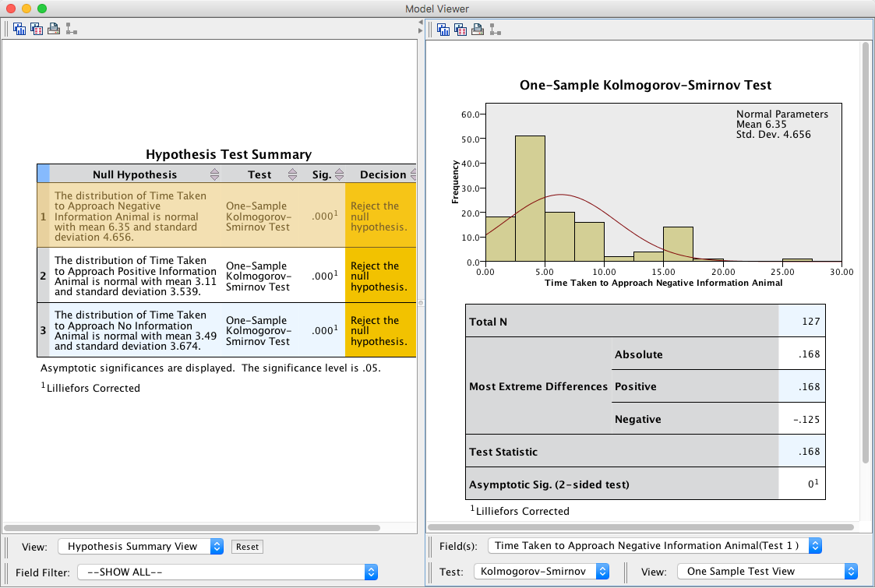Sort table using the Sig. column arrows

tap(339, 174)
